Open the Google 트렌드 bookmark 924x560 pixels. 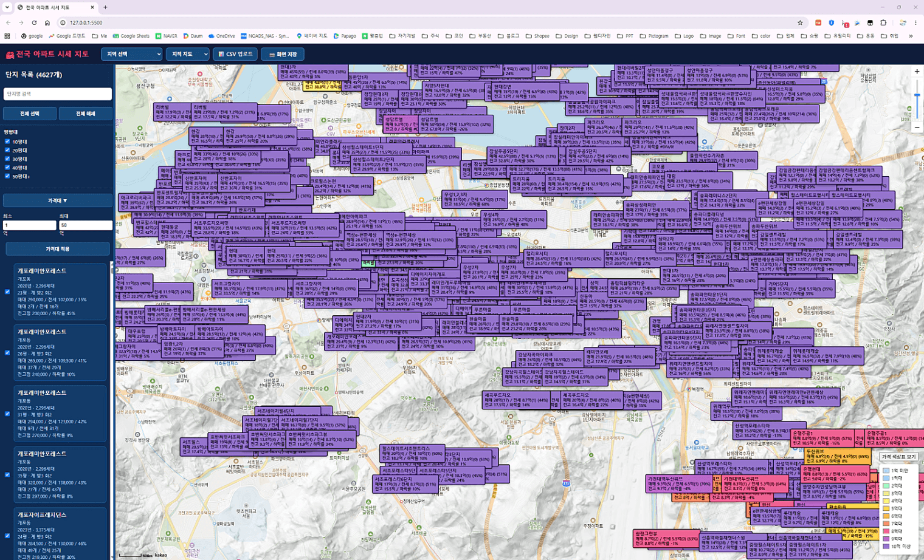point(67,36)
